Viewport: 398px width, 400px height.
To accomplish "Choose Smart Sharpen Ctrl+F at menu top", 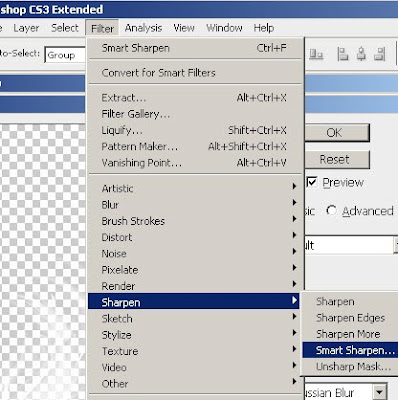I will 194,48.
